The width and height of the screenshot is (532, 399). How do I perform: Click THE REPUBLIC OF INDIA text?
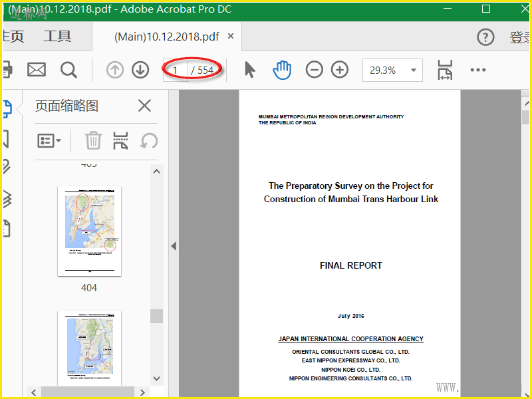[287, 123]
